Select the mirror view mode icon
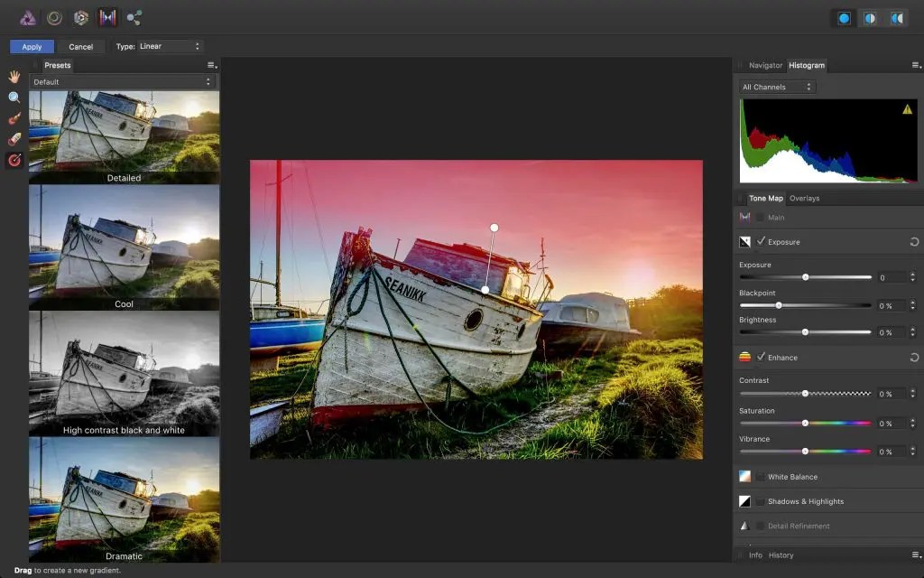Viewport: 924px width, 578px height. (897, 18)
